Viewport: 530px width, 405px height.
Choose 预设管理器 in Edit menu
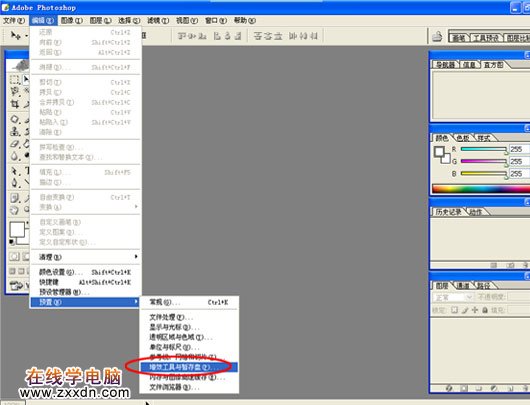(85, 292)
